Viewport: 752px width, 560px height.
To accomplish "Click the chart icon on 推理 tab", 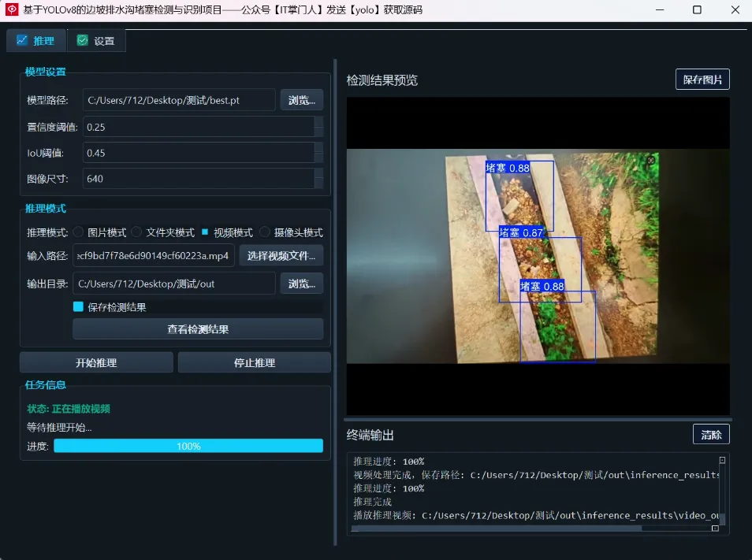I will 22,40.
